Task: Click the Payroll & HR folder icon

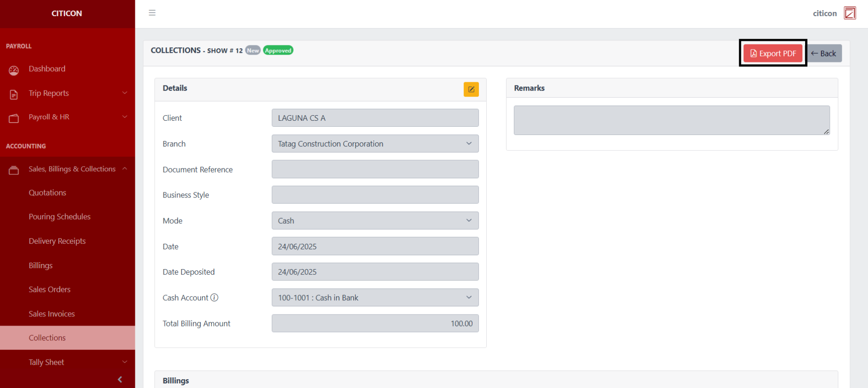Action: click(14, 118)
